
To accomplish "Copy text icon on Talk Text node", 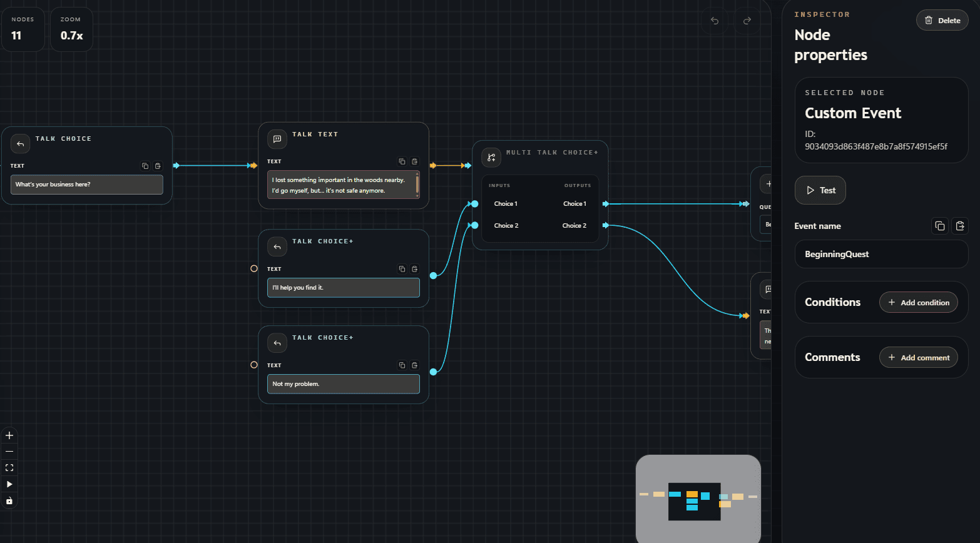I will [402, 161].
